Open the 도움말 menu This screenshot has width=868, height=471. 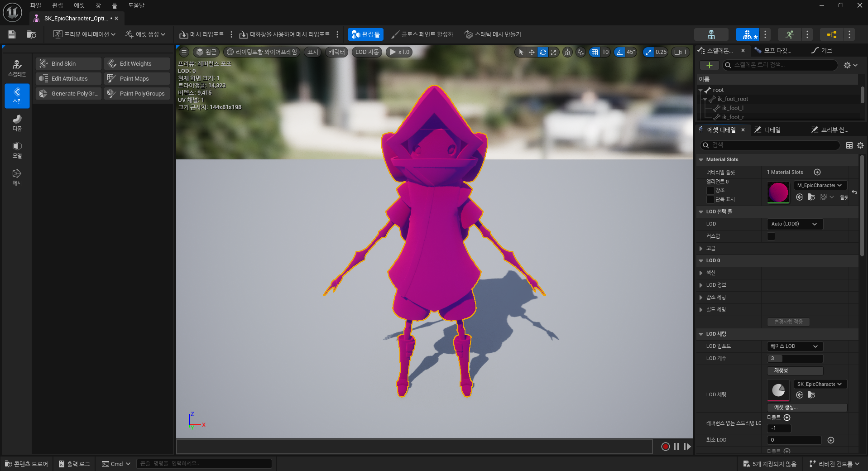tap(136, 5)
